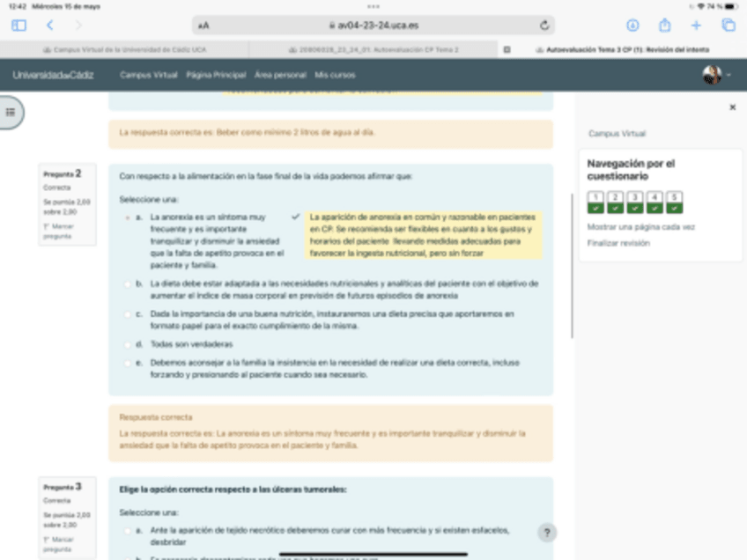
Task: Open the help question mark button
Action: pyautogui.click(x=547, y=533)
